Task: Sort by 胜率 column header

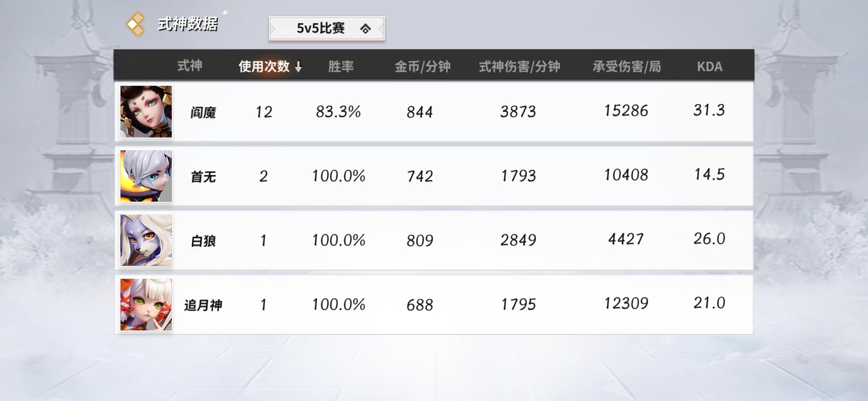Action: click(x=341, y=66)
